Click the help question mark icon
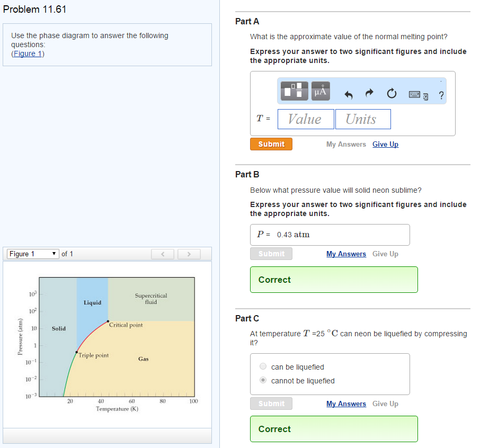Viewport: 480px width, 448px height. (441, 95)
